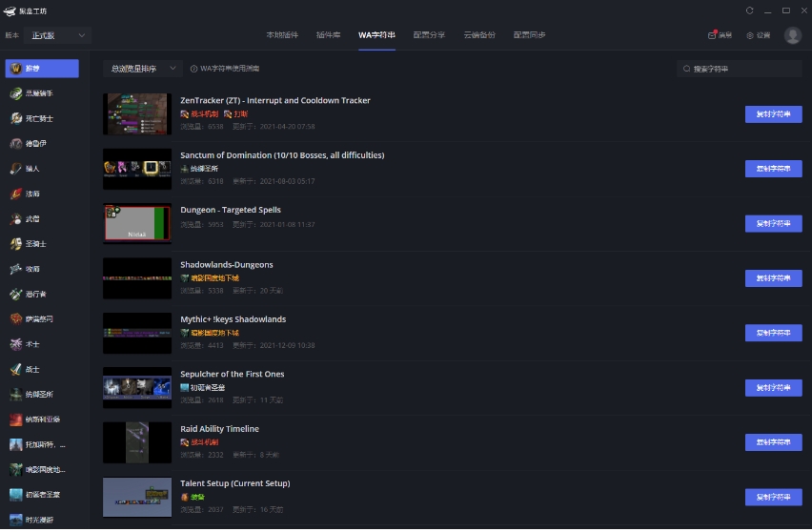Open title 'Sepulcher of the First Ones'
Screen dimensions: 812x532
click(x=232, y=374)
